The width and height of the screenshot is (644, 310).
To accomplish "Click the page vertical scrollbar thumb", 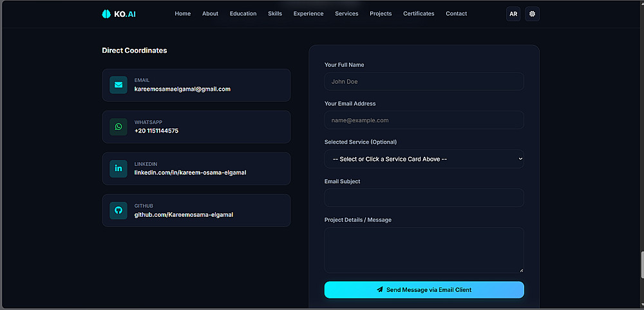I will point(641,266).
